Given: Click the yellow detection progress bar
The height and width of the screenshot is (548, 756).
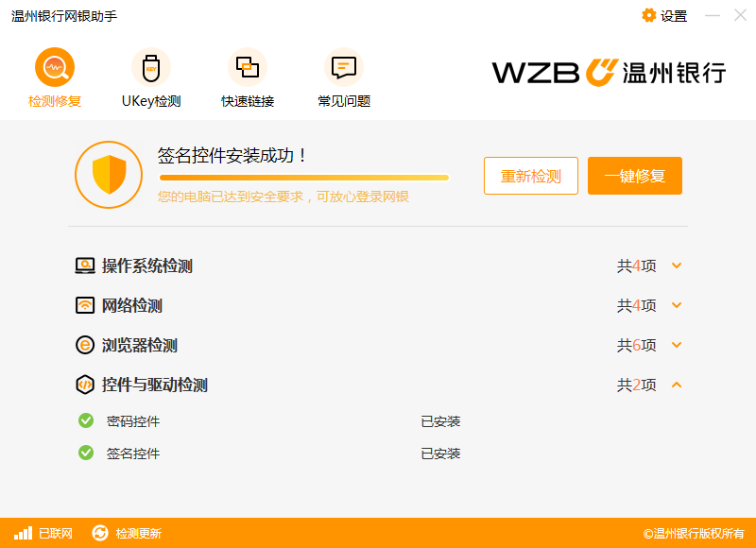Looking at the screenshot, I should (302, 177).
